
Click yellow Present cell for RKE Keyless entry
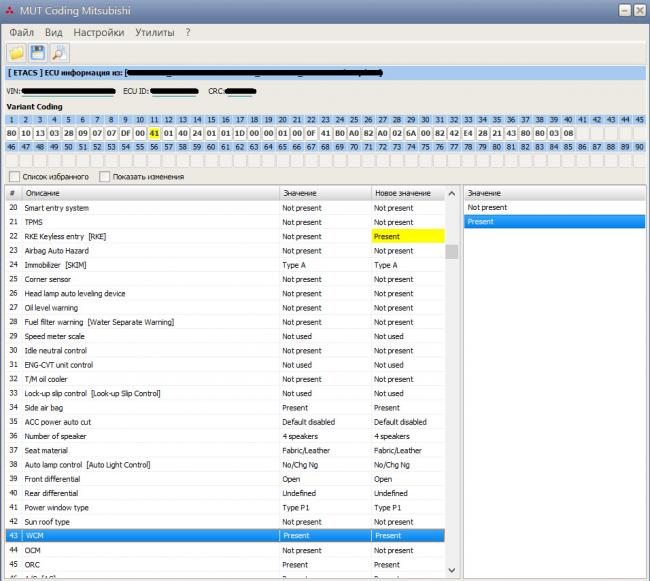(408, 237)
